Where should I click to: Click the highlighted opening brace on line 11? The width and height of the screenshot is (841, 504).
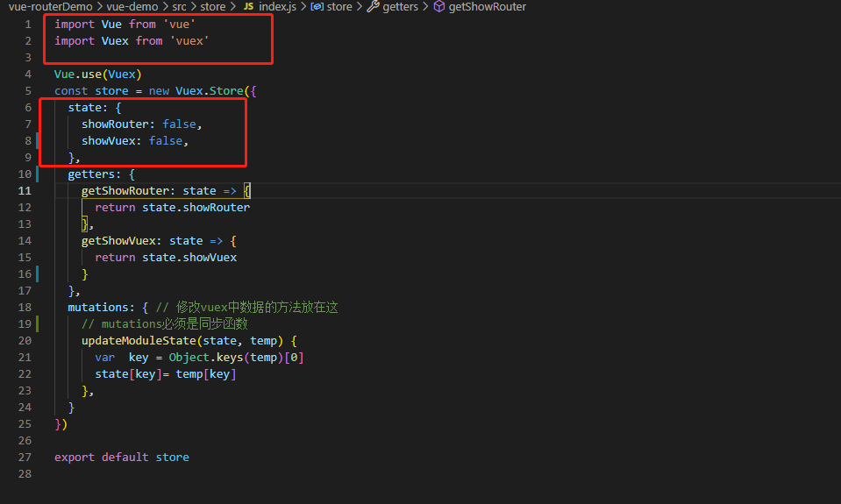tap(246, 191)
